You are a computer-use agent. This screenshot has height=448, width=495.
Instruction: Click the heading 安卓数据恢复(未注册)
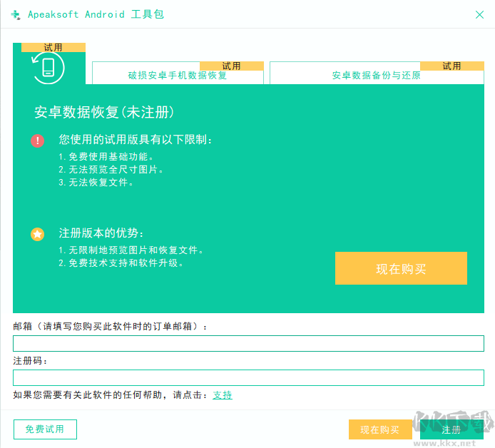click(104, 112)
